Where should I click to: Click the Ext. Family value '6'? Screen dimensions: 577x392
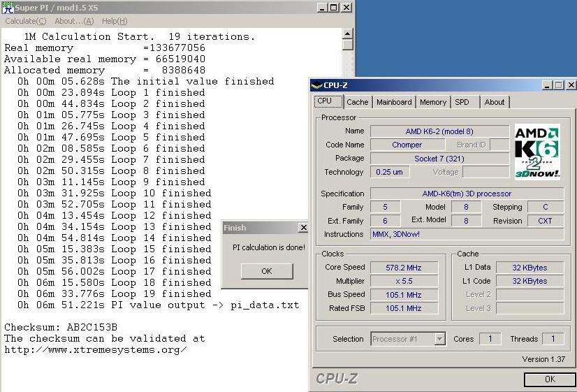(385, 221)
